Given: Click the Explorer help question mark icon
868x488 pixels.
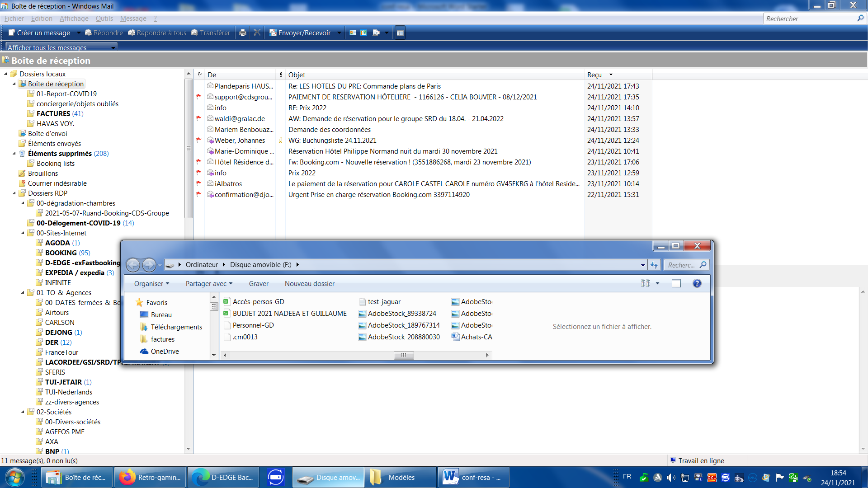Looking at the screenshot, I should 697,283.
